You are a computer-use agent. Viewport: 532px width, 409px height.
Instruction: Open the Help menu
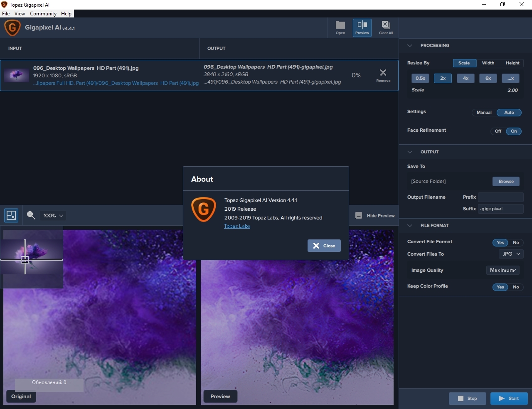click(x=66, y=14)
